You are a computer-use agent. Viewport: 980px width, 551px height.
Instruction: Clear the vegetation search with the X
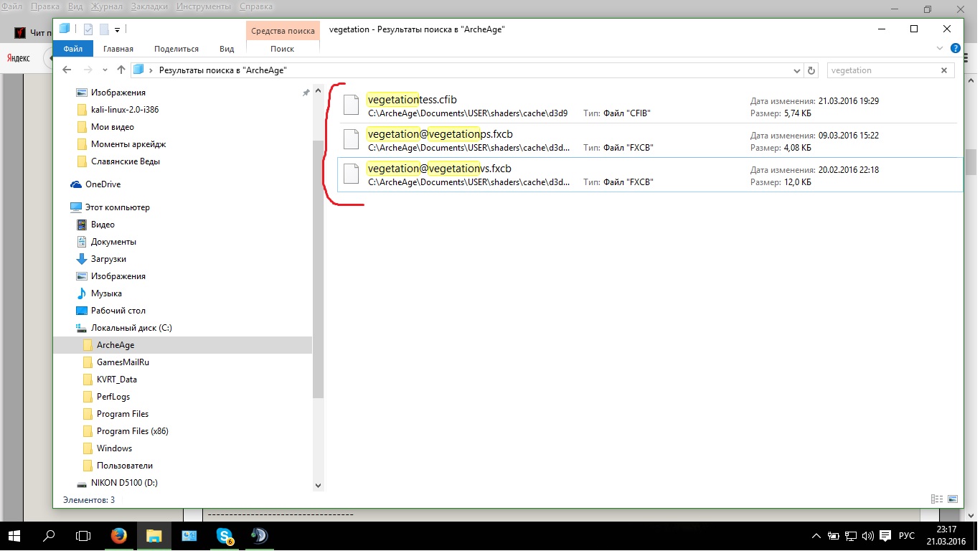click(944, 70)
